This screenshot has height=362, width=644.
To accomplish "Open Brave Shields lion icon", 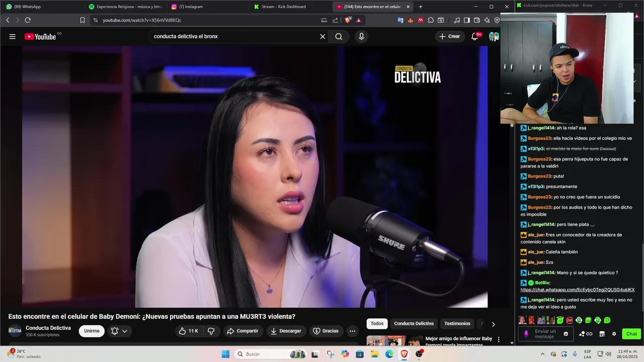I will 348,20.
